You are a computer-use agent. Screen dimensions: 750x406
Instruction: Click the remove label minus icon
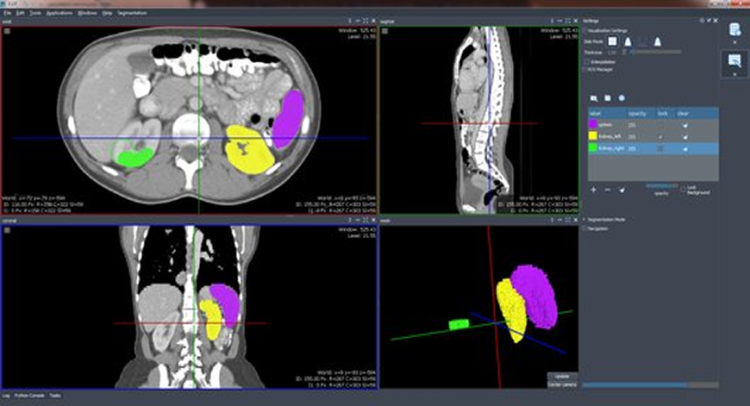[x=607, y=188]
